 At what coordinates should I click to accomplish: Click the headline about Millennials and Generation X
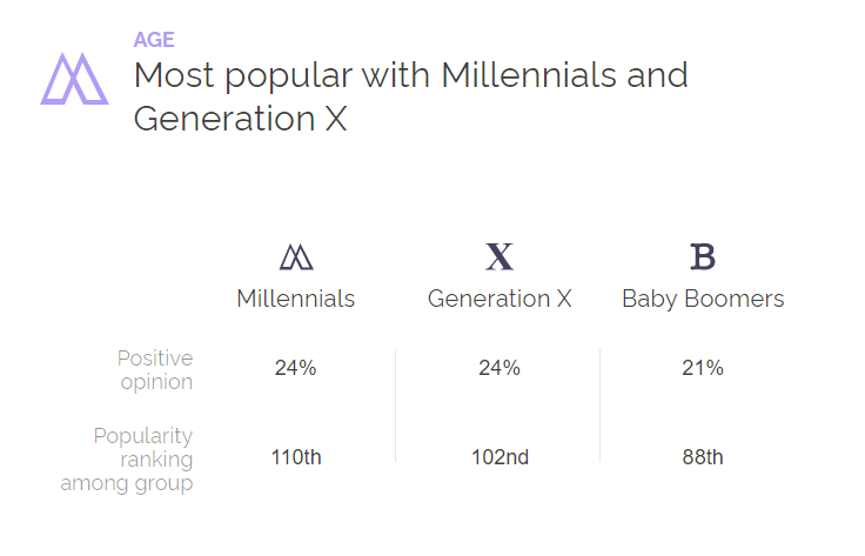(411, 97)
